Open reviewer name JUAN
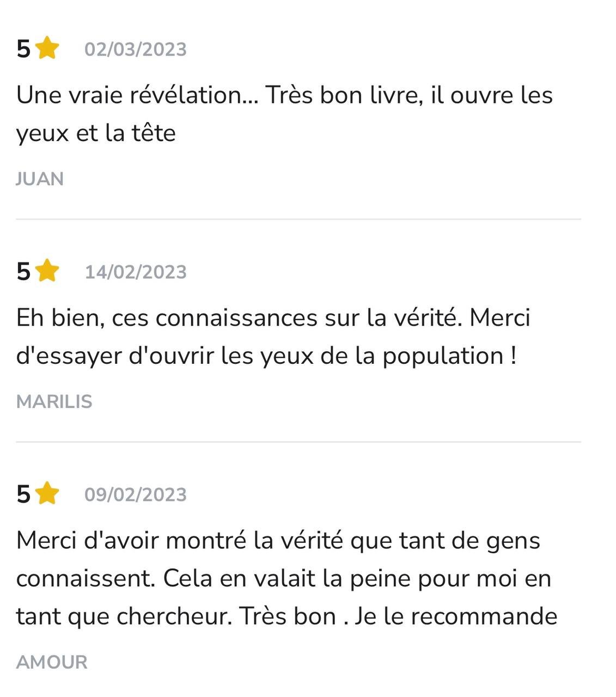This screenshot has height=697, width=616. point(40,179)
